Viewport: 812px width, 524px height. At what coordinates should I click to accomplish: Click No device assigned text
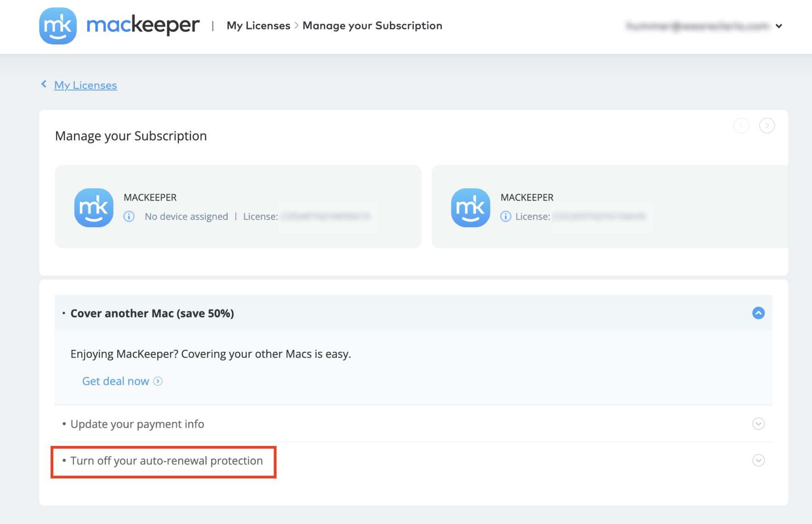[x=186, y=217]
